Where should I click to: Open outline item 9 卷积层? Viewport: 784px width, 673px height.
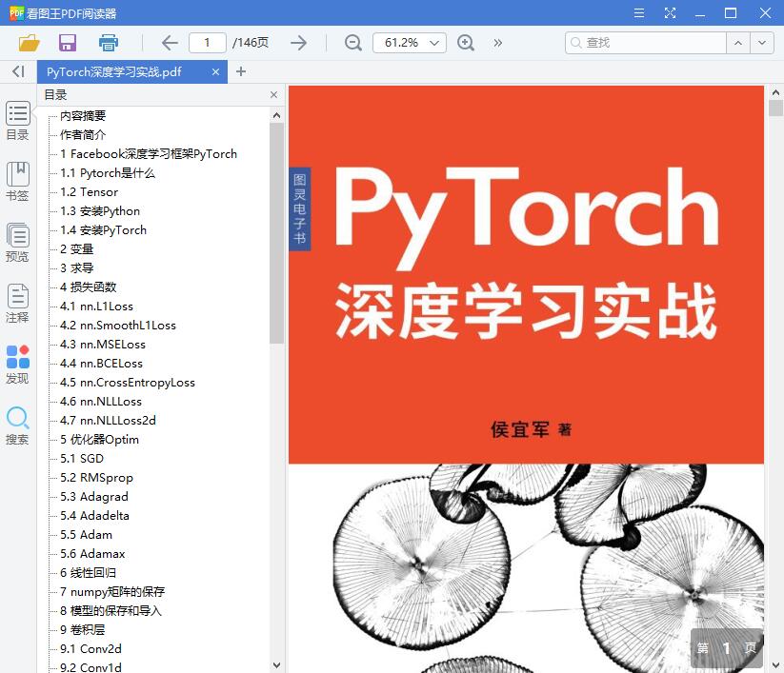coord(83,629)
